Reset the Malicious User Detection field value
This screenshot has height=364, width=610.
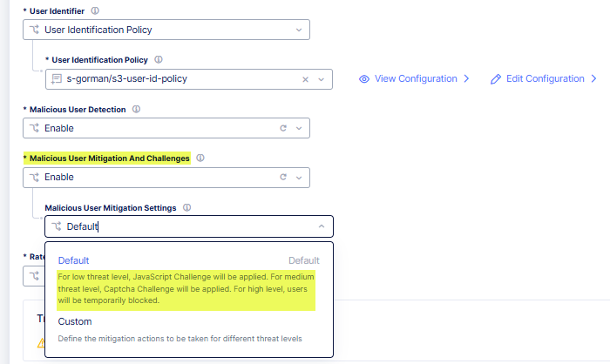click(x=282, y=128)
